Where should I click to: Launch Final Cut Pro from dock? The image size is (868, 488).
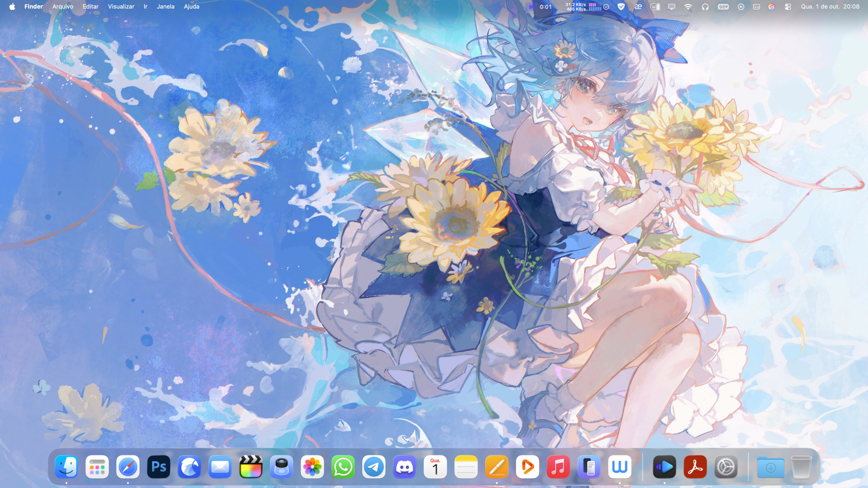(x=251, y=467)
